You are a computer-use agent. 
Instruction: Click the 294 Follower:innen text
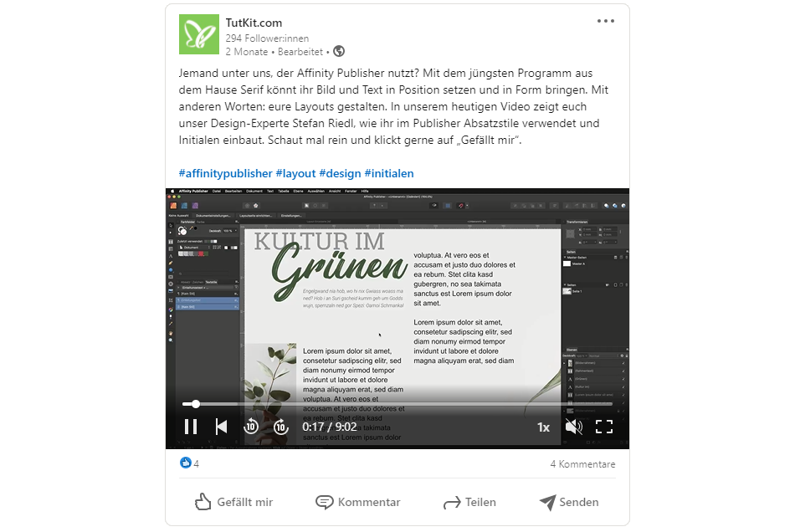click(x=267, y=38)
